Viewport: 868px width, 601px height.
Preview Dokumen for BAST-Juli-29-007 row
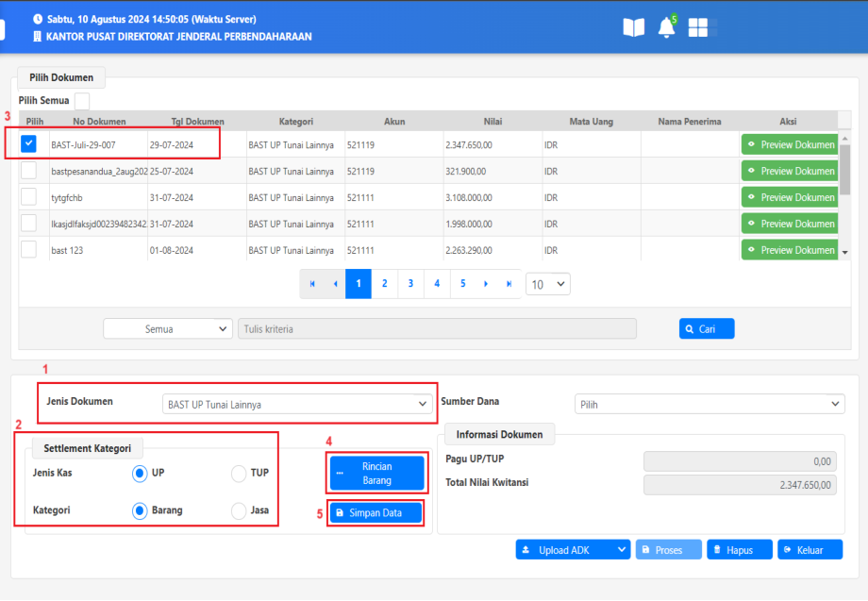(x=790, y=145)
